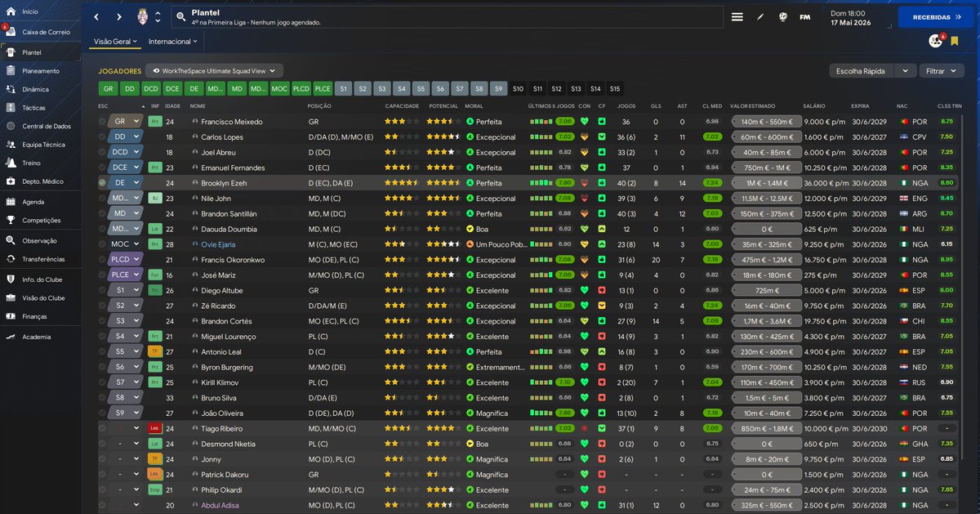
Task: Open the Início home icon in the sidebar
Action: pyautogui.click(x=10, y=11)
